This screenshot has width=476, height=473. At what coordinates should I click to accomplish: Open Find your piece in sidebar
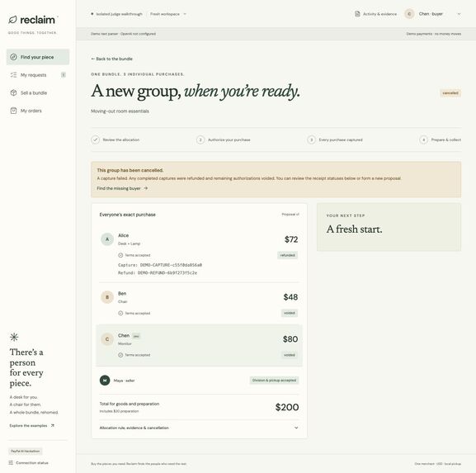[x=38, y=57]
